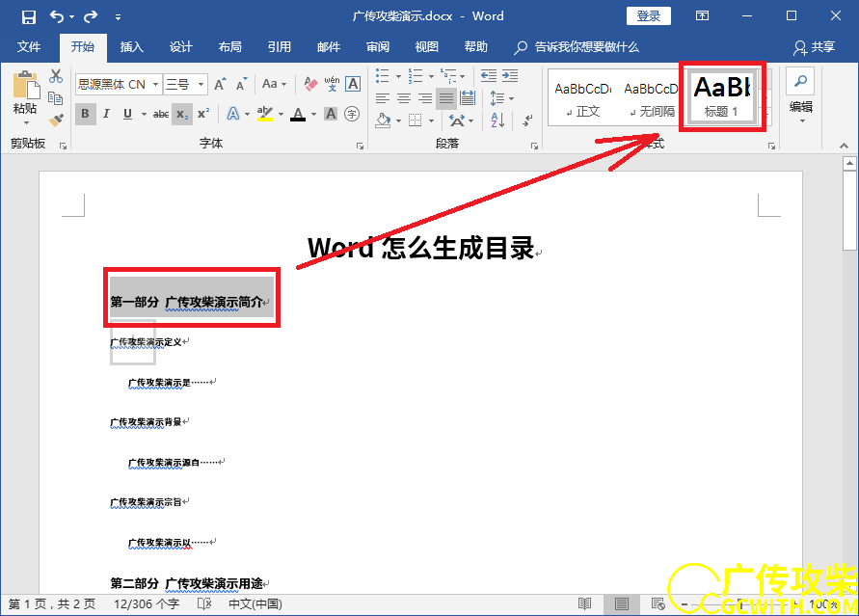Toggle Underline formatting
This screenshot has height=616, width=859.
point(127,114)
